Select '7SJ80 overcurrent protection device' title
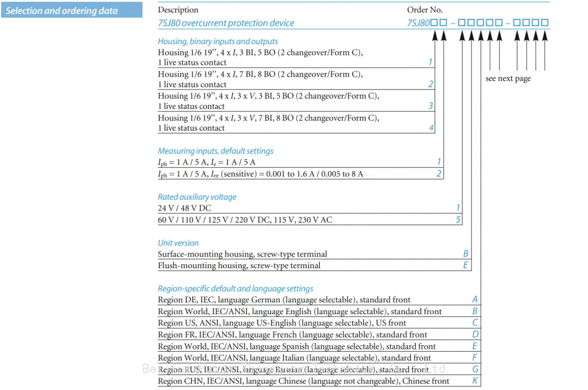The image size is (588, 390). click(x=226, y=23)
